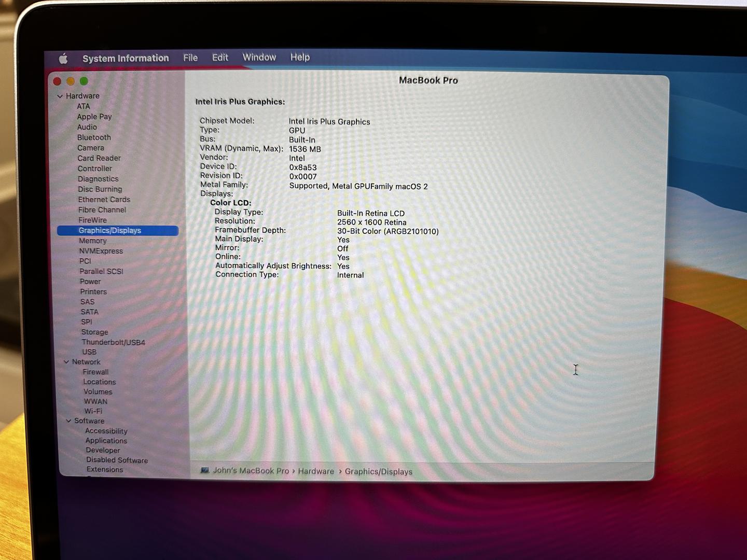Click the green full-screen window button
The height and width of the screenshot is (560, 747).
tap(84, 81)
